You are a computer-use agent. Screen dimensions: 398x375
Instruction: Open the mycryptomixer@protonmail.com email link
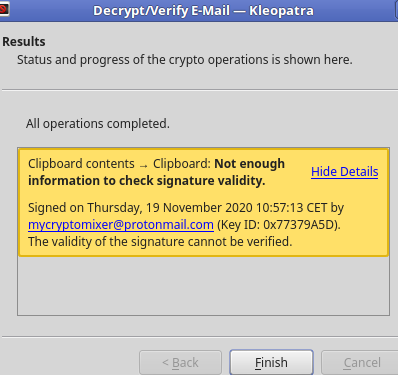[121, 225]
